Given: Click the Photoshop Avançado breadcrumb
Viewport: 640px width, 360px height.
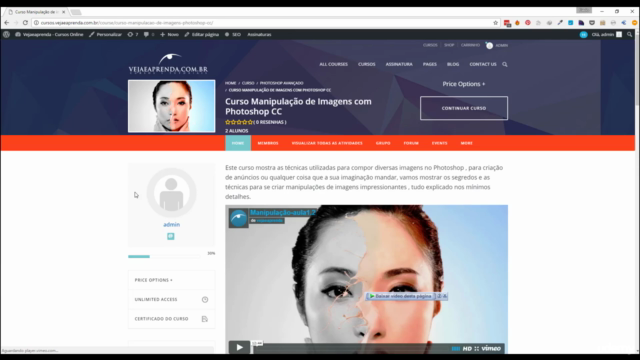Looking at the screenshot, I should 282,83.
